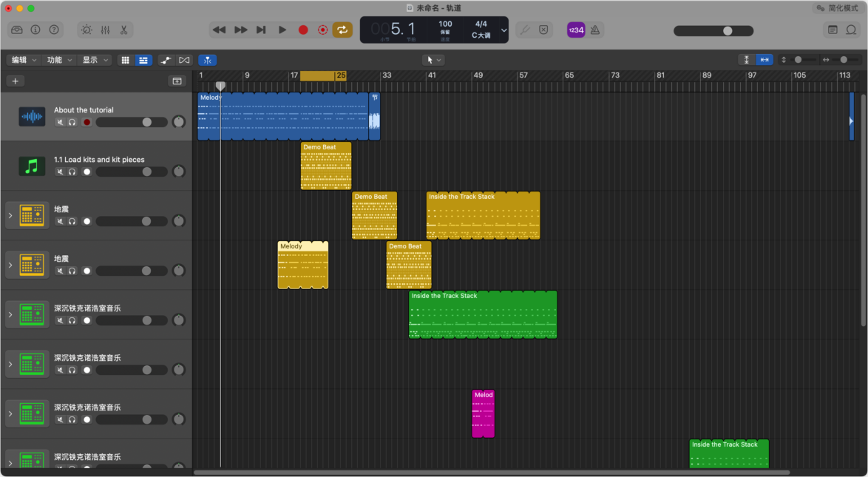
Task: Add a new track with plus button
Action: pyautogui.click(x=16, y=81)
